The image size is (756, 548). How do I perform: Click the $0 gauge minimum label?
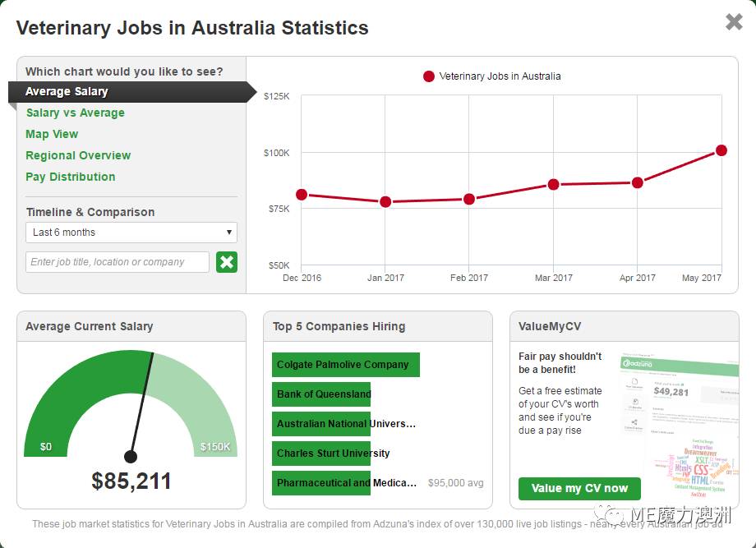pos(46,447)
